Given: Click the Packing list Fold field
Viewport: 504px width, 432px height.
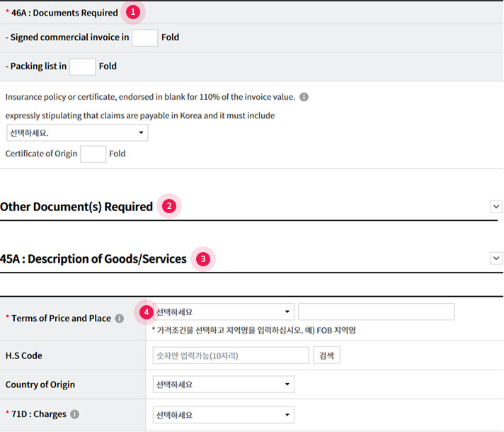Looking at the screenshot, I should (x=82, y=67).
